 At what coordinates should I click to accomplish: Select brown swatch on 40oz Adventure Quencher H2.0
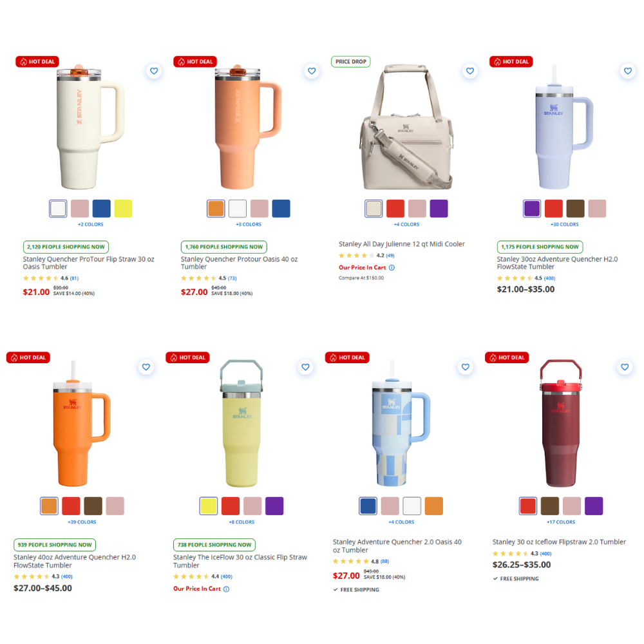93,506
